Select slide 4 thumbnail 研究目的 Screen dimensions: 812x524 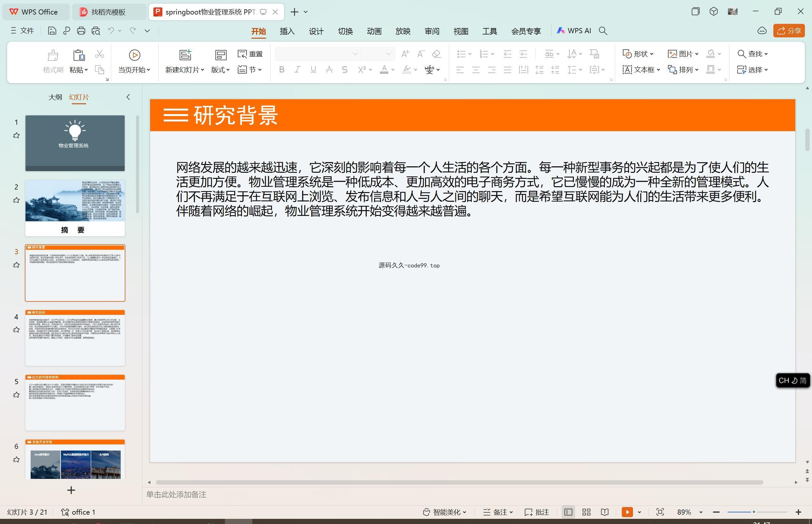(75, 338)
